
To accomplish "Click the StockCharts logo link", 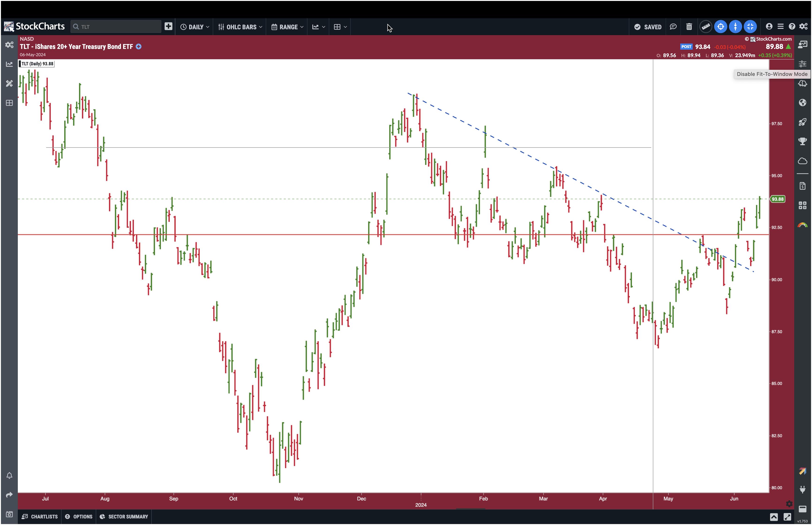I will coord(34,26).
